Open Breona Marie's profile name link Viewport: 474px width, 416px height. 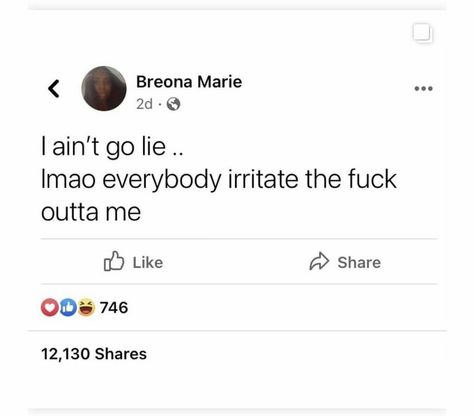click(x=189, y=82)
